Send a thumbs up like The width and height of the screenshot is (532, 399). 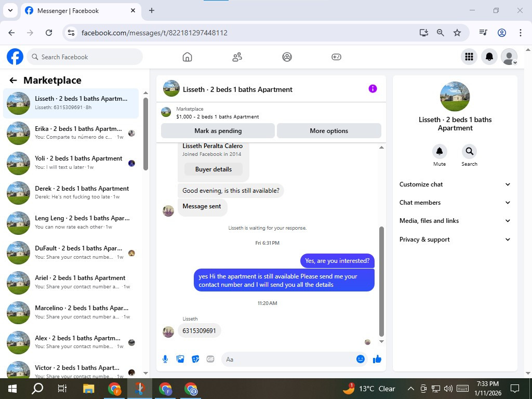click(x=377, y=359)
